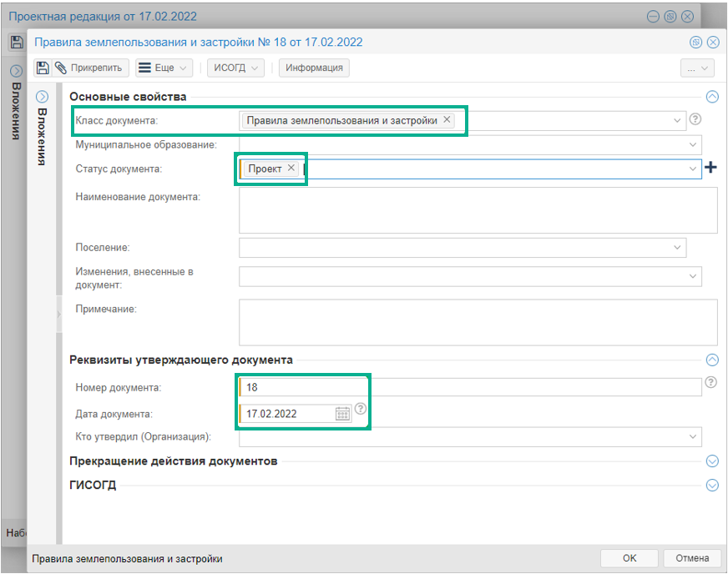Collapse Реквизиты утверждающего документа section

(712, 360)
